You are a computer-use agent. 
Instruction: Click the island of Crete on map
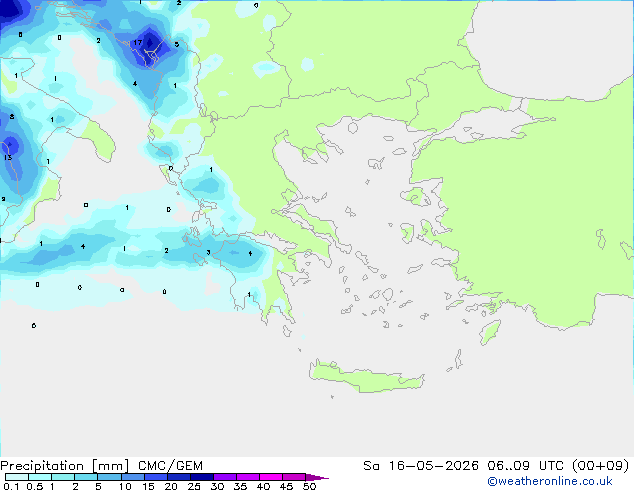point(366,376)
